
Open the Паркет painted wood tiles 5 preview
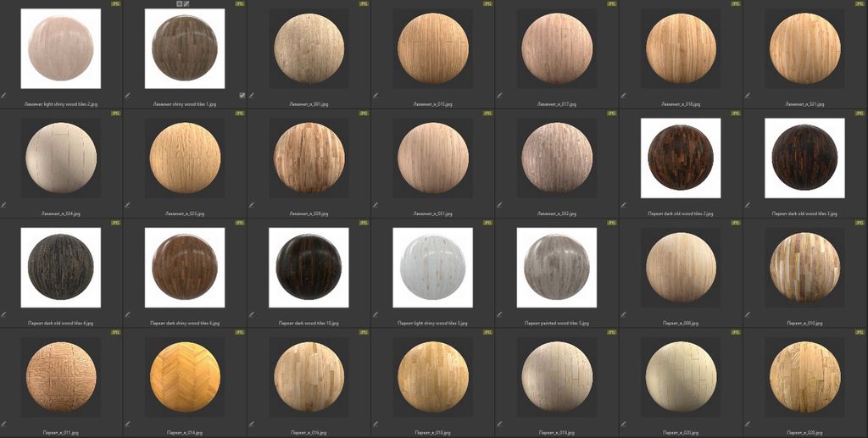point(556,267)
